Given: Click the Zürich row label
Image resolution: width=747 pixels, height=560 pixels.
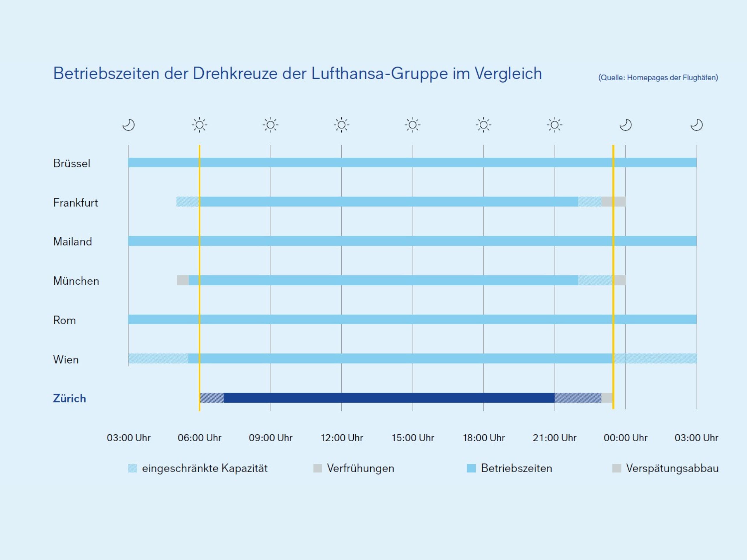Looking at the screenshot, I should [69, 398].
